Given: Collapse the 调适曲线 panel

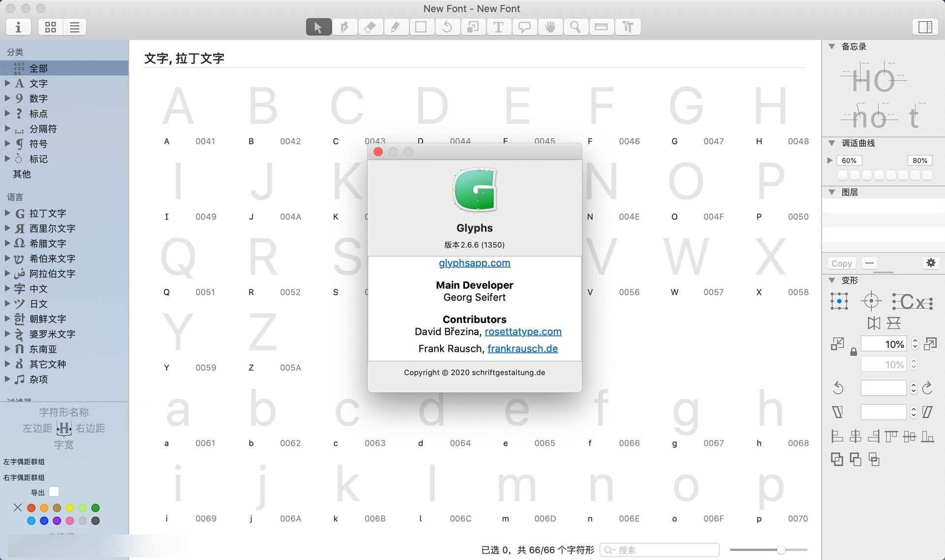Looking at the screenshot, I should pyautogui.click(x=832, y=143).
